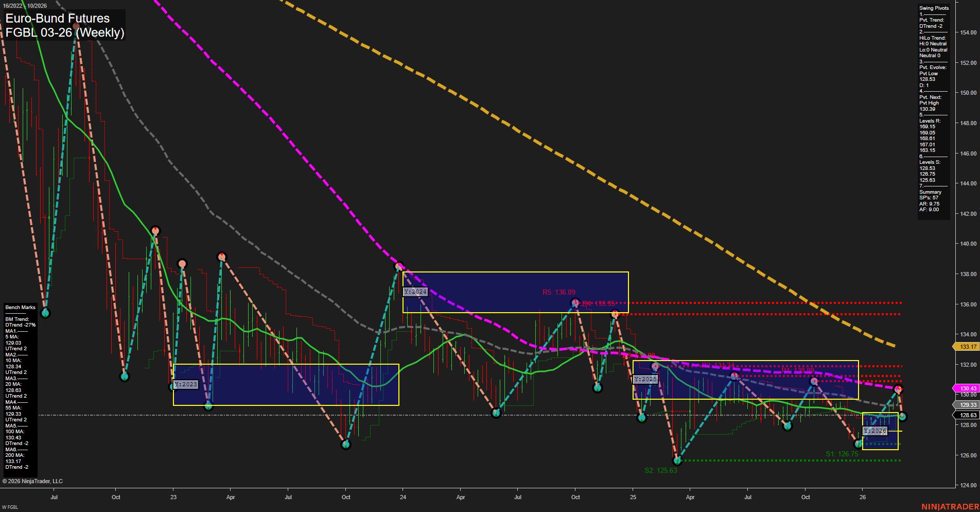Select the orange pivot high circle above the Y:2024 box
The width and height of the screenshot is (980, 512).
tap(399, 265)
